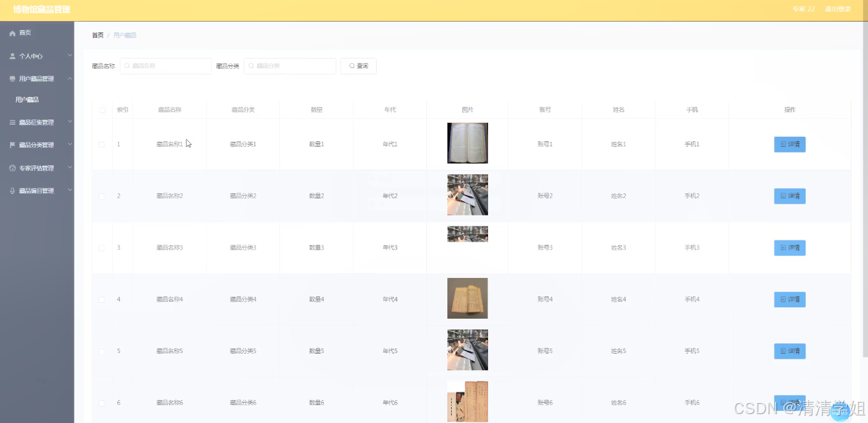Expand the 藏品分类管理 dropdown arrow
868x423 pixels.
pos(69,144)
